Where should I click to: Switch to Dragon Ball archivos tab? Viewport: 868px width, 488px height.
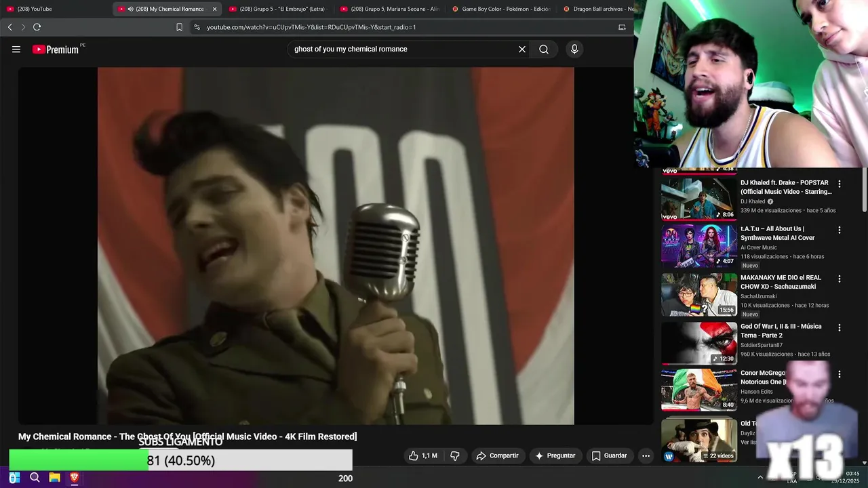click(597, 9)
